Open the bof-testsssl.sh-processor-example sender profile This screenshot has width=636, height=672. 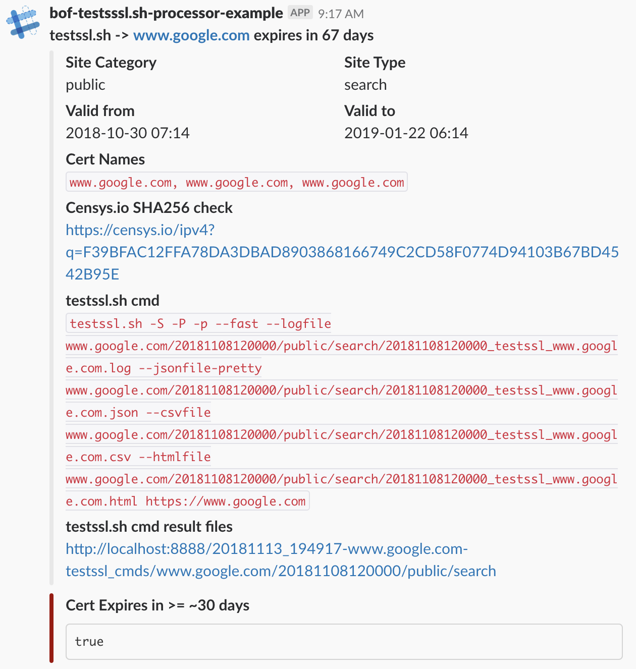click(x=166, y=13)
